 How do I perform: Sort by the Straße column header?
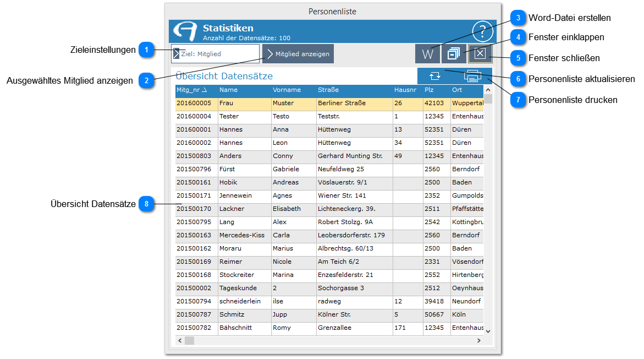354,90
